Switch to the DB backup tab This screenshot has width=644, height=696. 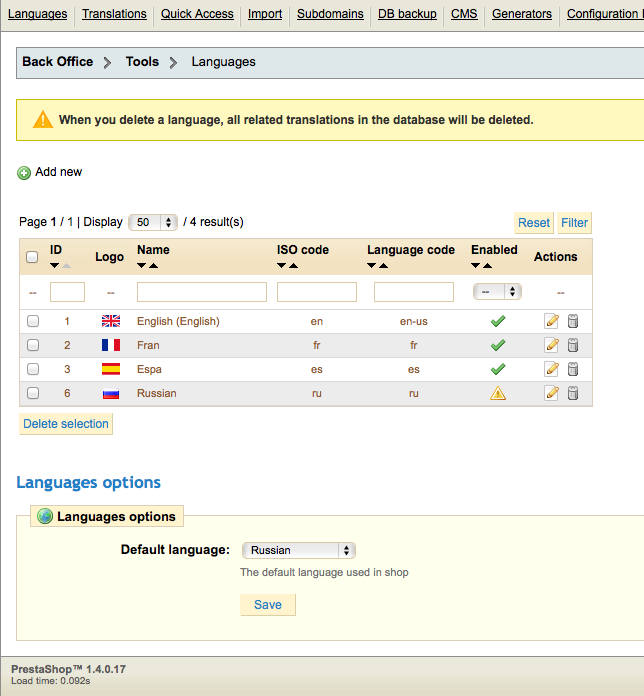[407, 14]
